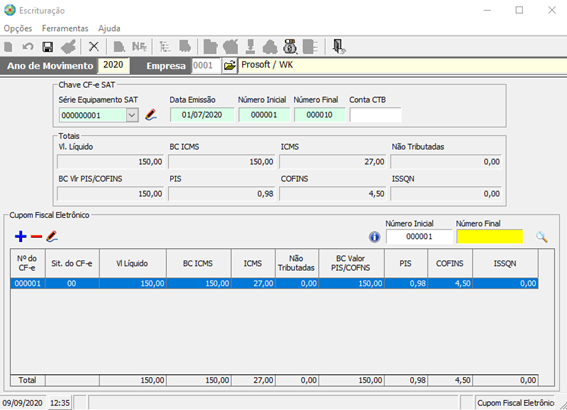Viewport: 567px width, 410px height.
Task: Click the Conta CTB input field
Action: click(375, 115)
